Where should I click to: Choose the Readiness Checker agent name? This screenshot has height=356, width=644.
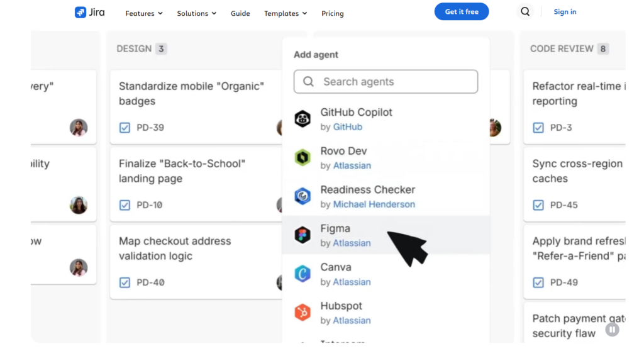click(x=367, y=190)
